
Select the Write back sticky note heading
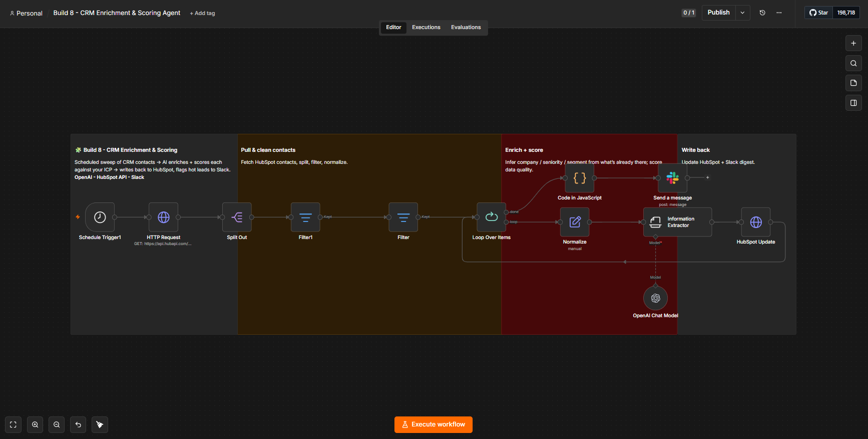(695, 150)
